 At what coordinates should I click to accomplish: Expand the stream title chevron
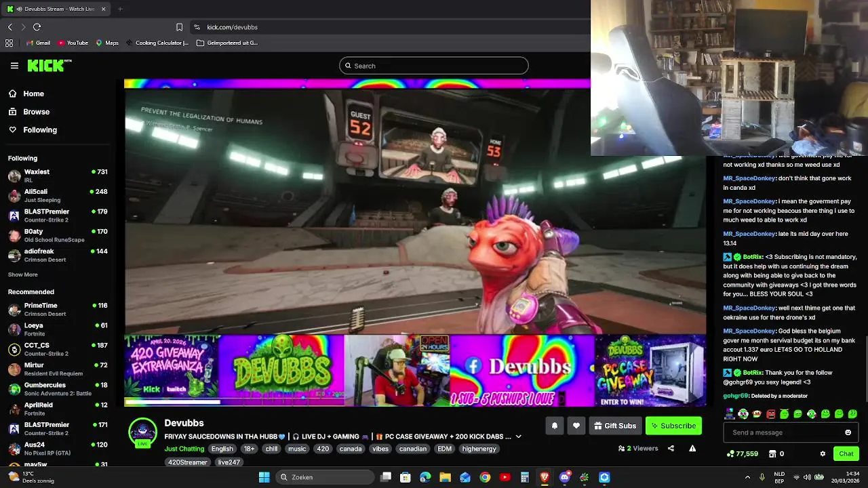(x=519, y=436)
